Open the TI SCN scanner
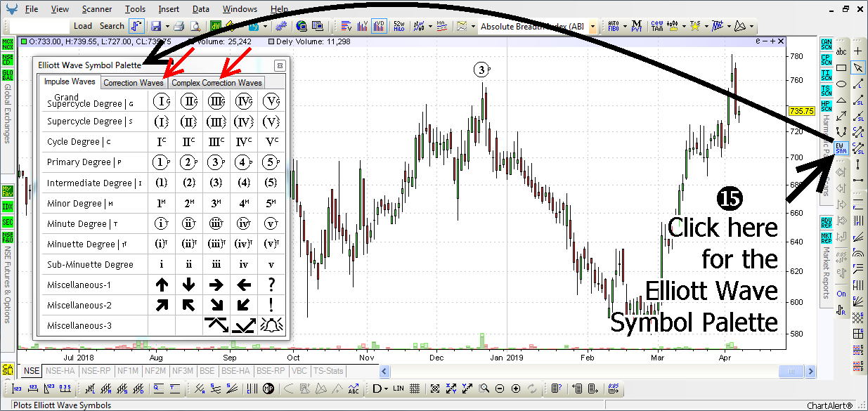868x411 pixels. click(x=826, y=75)
